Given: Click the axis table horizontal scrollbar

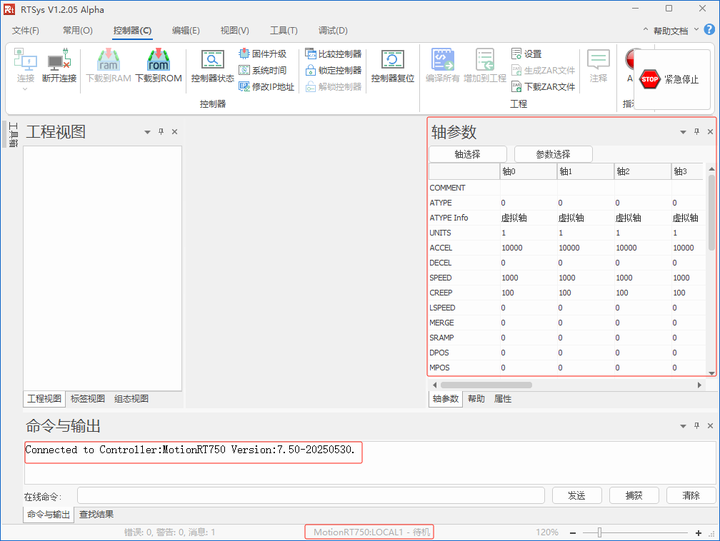Looking at the screenshot, I should click(486, 385).
